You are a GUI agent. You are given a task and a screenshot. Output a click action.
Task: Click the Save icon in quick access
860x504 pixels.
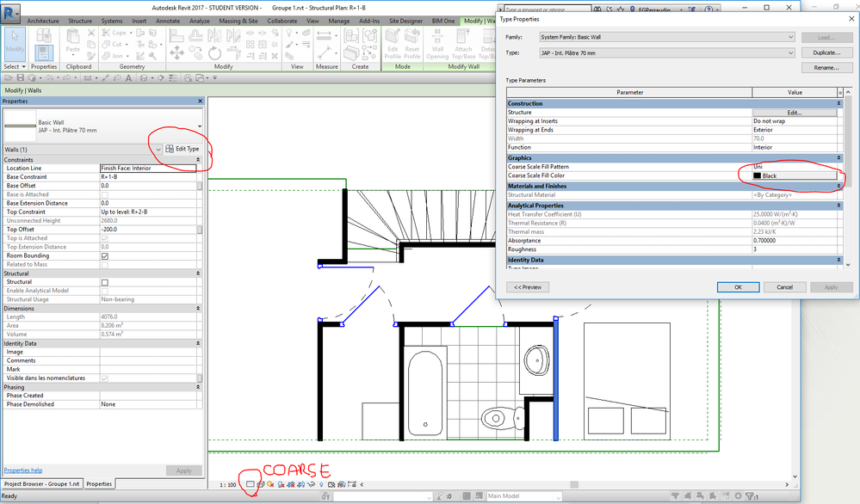(21, 77)
